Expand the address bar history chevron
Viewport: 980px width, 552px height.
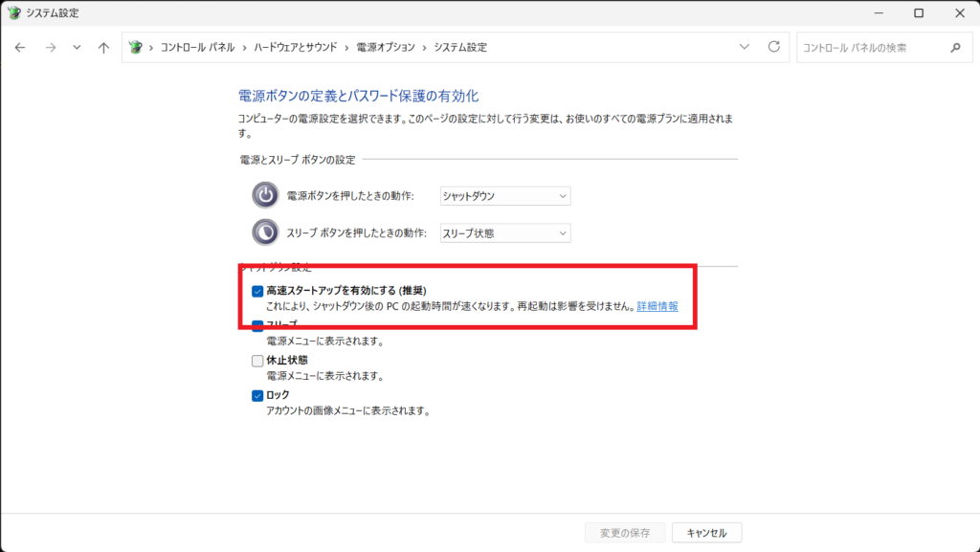point(745,47)
